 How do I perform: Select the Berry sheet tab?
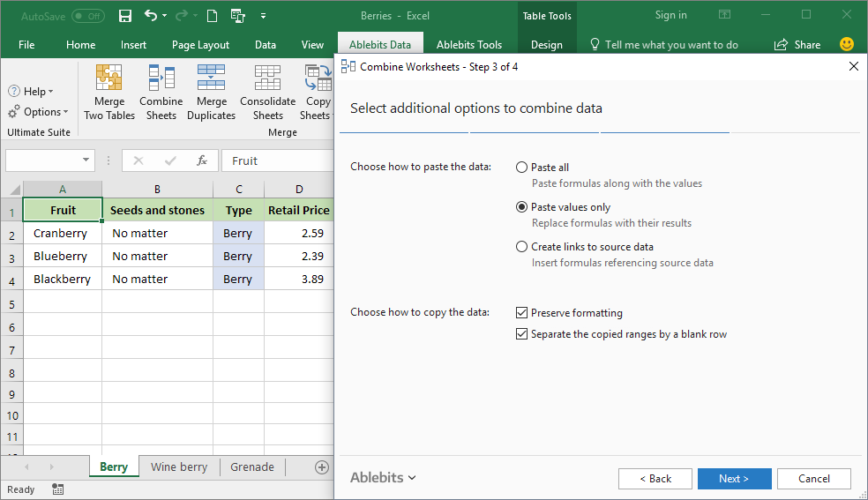(114, 466)
